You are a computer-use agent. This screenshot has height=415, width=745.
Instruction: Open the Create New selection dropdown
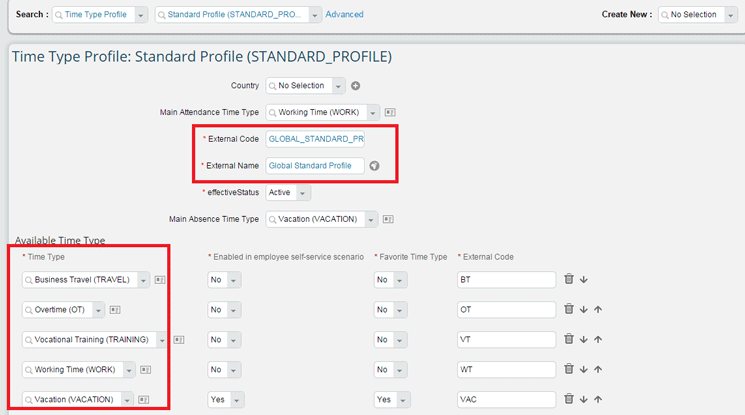(730, 15)
